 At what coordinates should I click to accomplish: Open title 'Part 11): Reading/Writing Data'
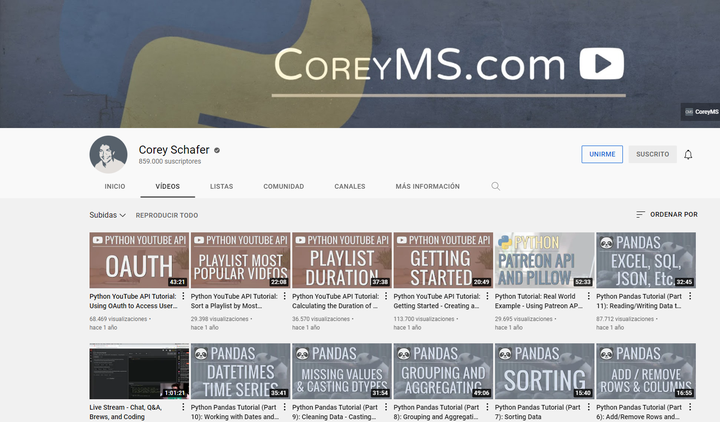(x=640, y=301)
